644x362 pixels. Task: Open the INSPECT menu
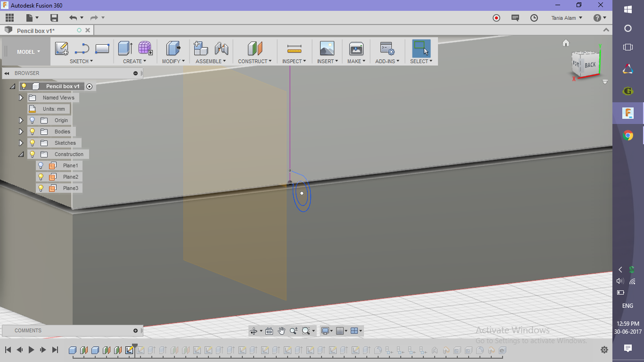(294, 61)
